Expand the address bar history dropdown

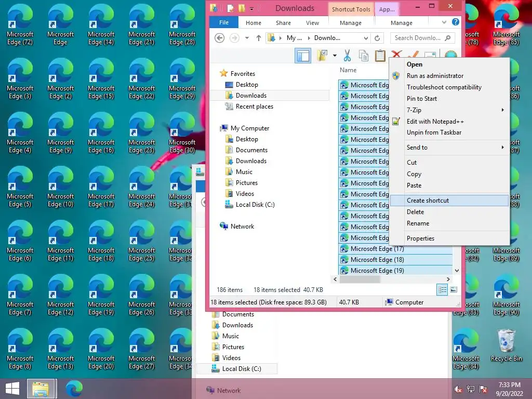(x=366, y=38)
